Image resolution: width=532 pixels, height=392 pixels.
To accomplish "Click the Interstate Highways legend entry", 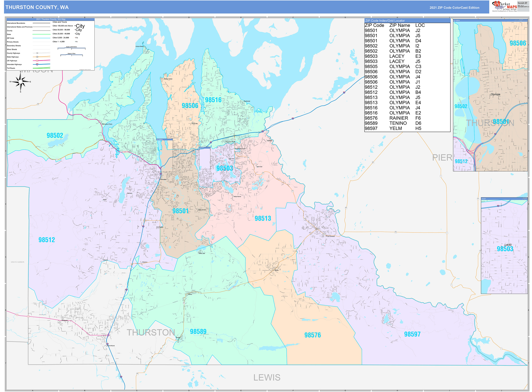I will click(28, 64).
